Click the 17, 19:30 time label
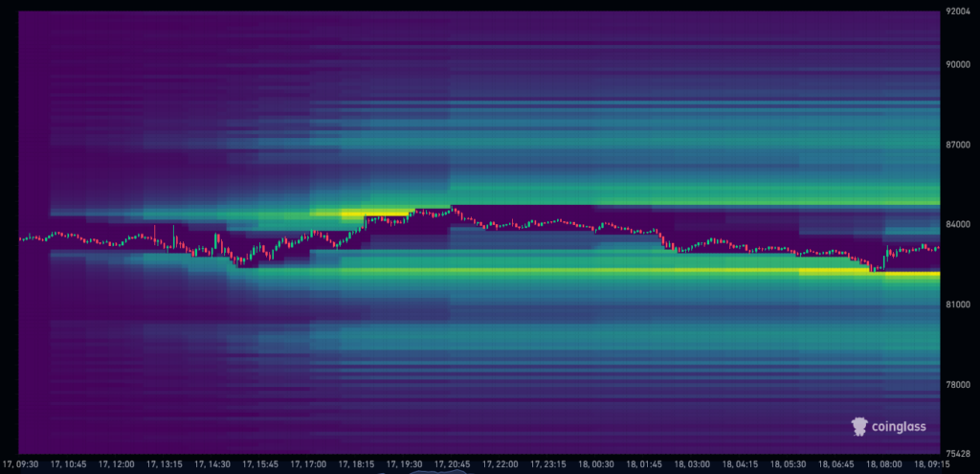 click(x=405, y=464)
